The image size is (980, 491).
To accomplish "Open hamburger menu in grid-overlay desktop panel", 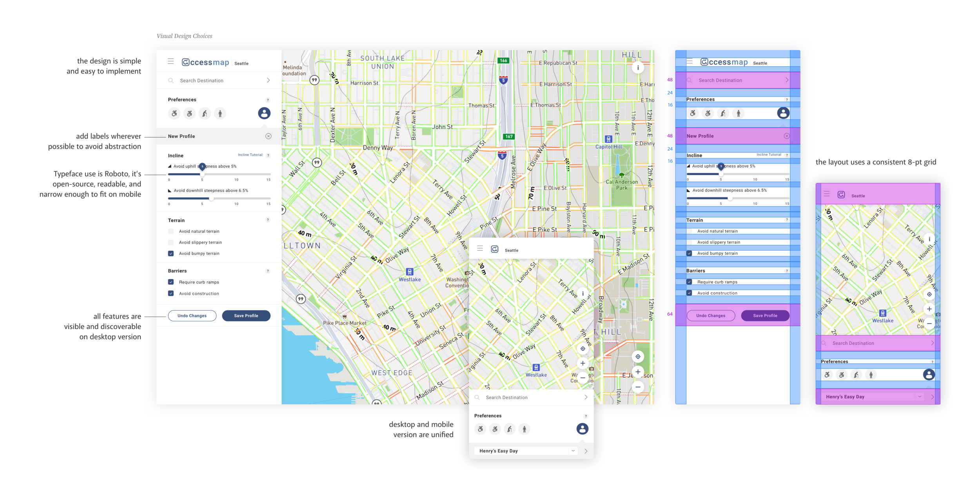I will pos(690,62).
